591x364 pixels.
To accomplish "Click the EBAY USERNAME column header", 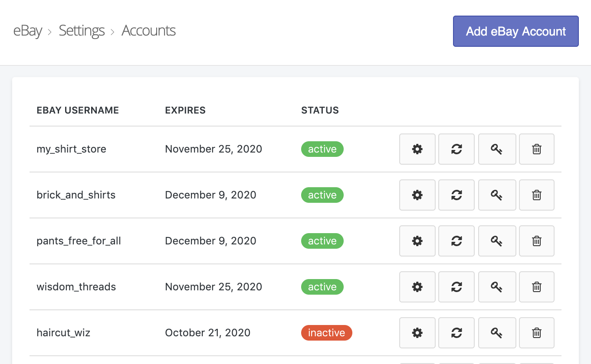I will point(78,110).
